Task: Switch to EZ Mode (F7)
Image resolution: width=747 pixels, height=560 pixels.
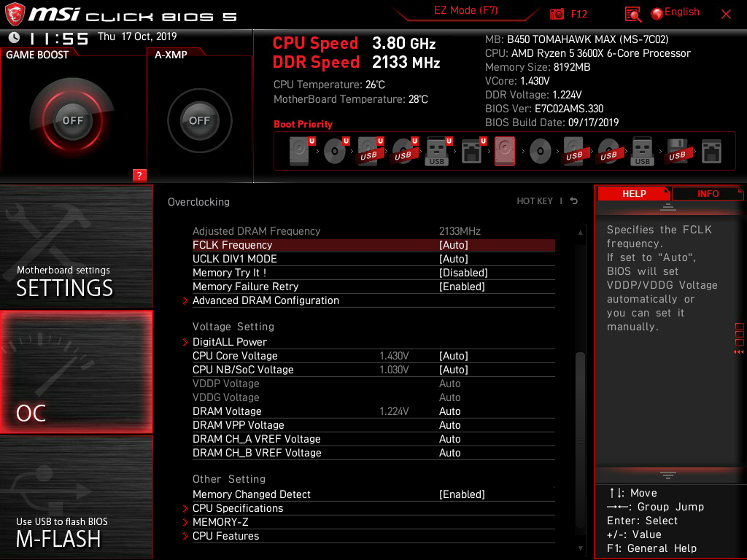Action: [x=465, y=10]
